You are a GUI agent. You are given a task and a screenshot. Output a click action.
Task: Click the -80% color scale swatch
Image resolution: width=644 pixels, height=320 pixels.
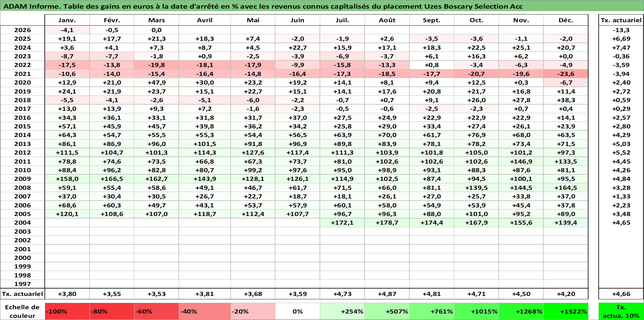[x=112, y=311]
